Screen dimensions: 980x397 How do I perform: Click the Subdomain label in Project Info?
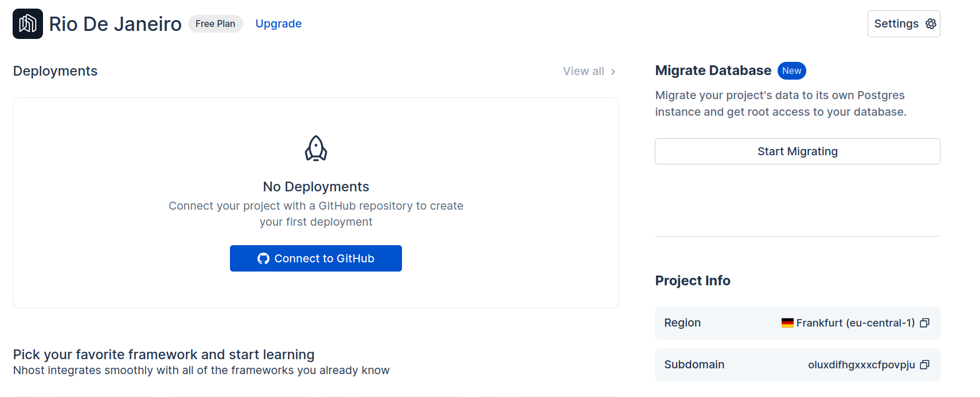pos(694,365)
